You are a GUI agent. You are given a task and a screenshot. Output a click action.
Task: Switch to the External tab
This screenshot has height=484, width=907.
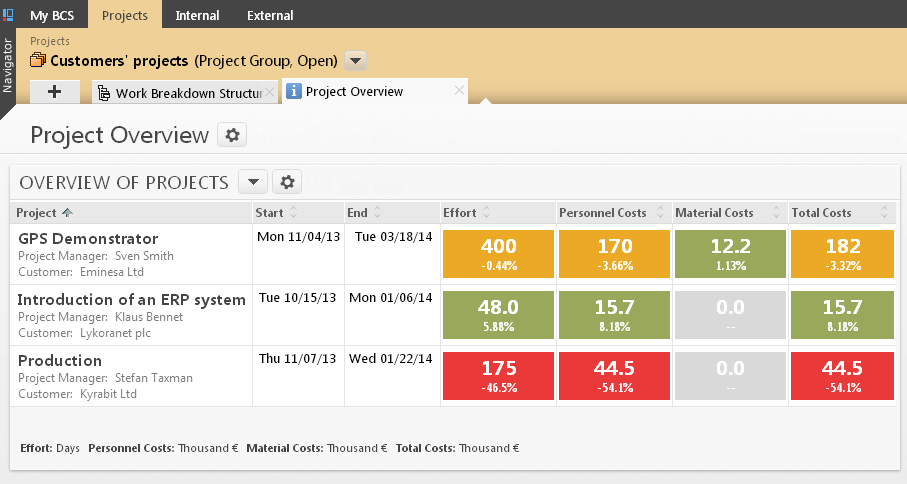[x=270, y=15]
